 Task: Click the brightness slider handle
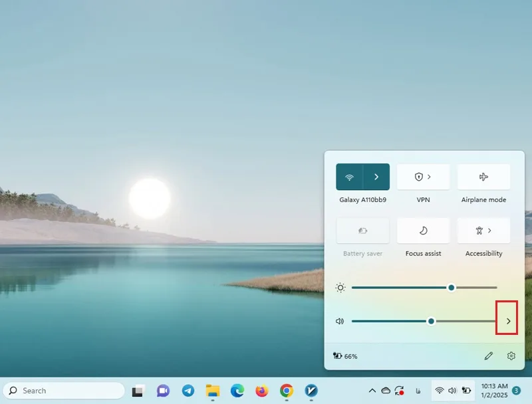[x=452, y=288]
